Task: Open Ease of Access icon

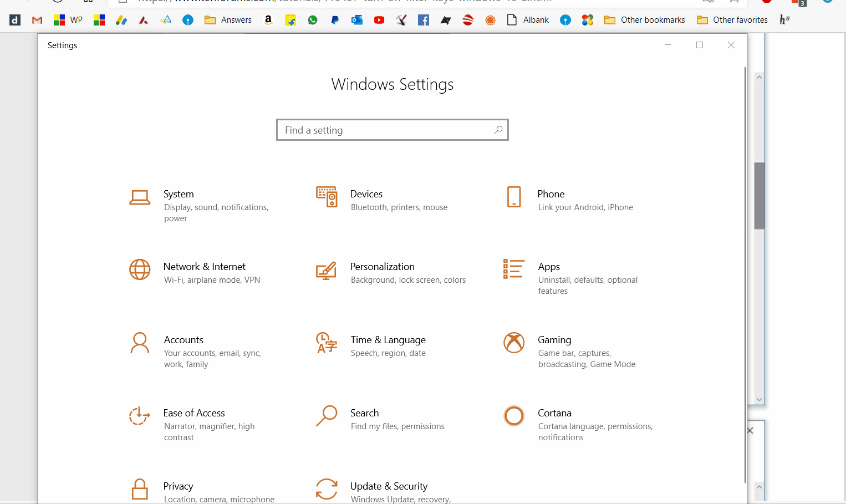Action: pyautogui.click(x=140, y=416)
